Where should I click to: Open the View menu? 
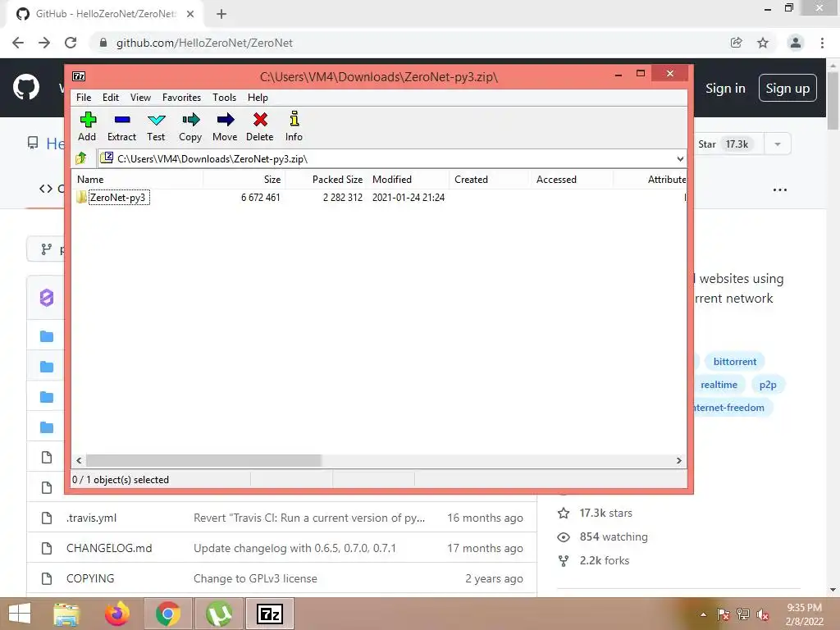point(140,98)
